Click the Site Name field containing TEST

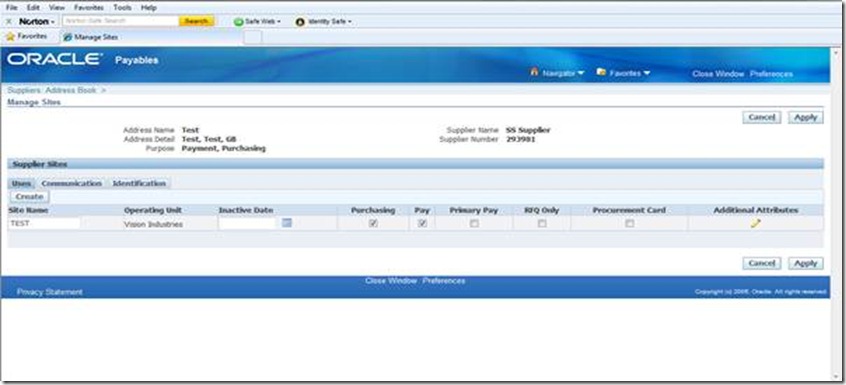(44, 223)
